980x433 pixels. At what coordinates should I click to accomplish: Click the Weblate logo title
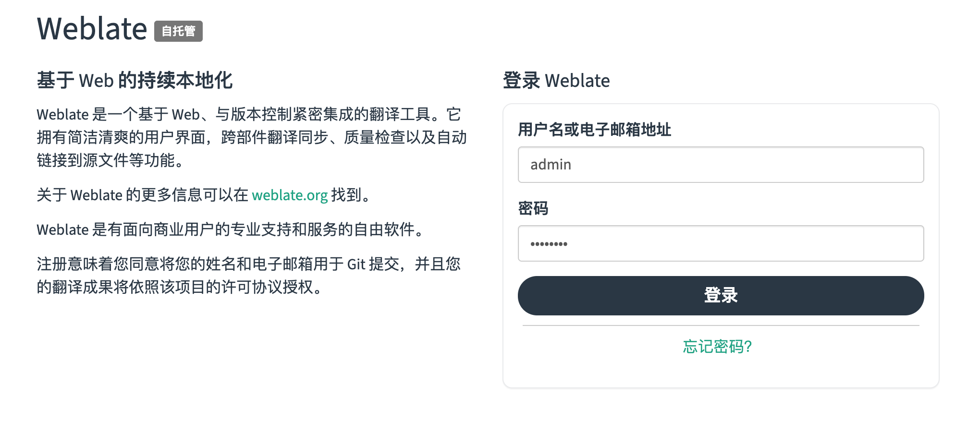pos(92,29)
